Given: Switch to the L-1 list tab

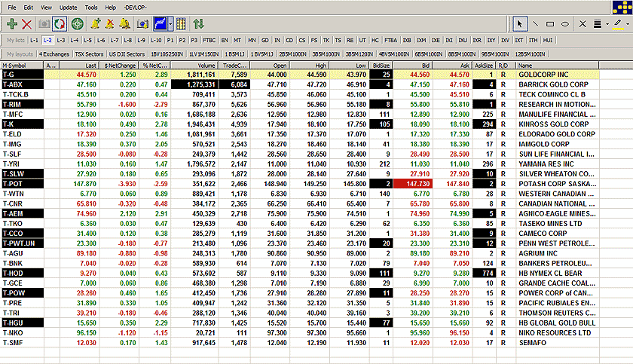Looking at the screenshot, I should (35, 41).
